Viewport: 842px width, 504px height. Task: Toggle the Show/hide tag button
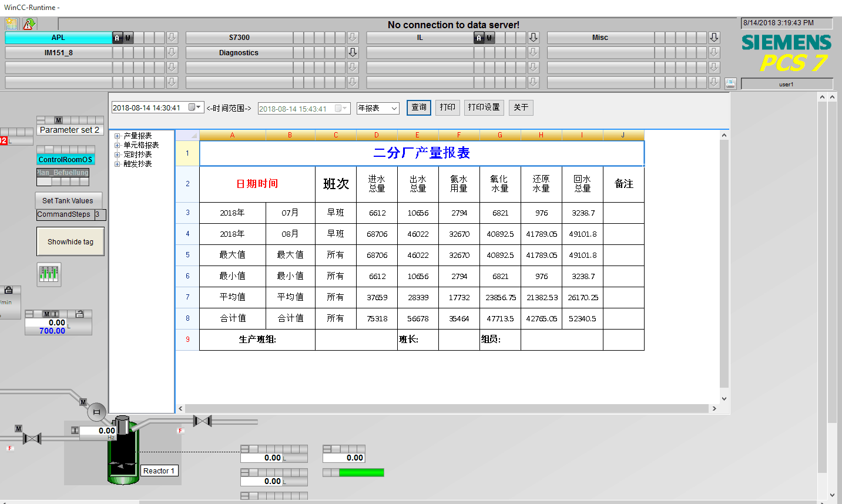click(71, 242)
